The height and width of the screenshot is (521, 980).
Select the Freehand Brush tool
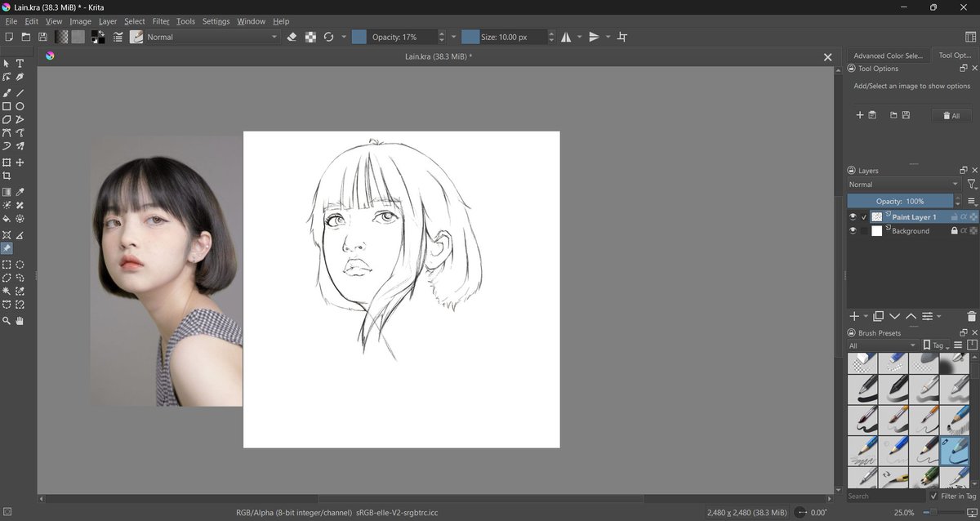[x=7, y=93]
